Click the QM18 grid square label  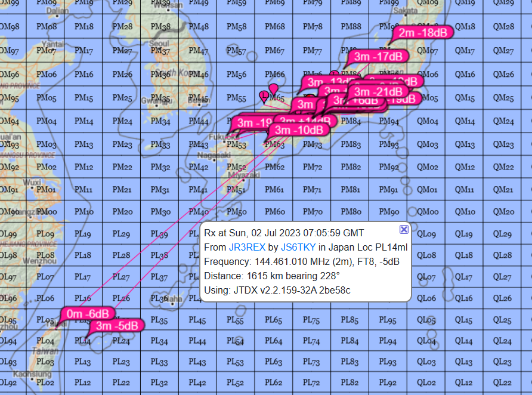pyautogui.click(x=465, y=26)
